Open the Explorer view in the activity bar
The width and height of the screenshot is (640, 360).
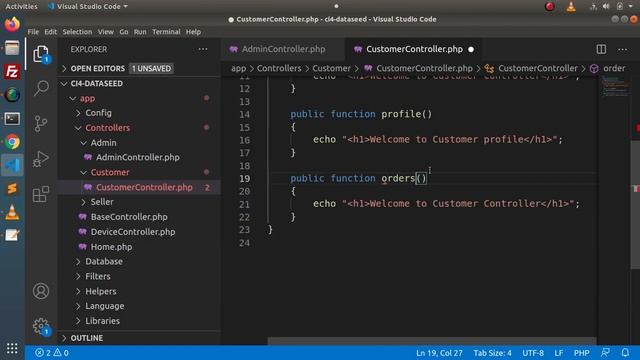41,53
